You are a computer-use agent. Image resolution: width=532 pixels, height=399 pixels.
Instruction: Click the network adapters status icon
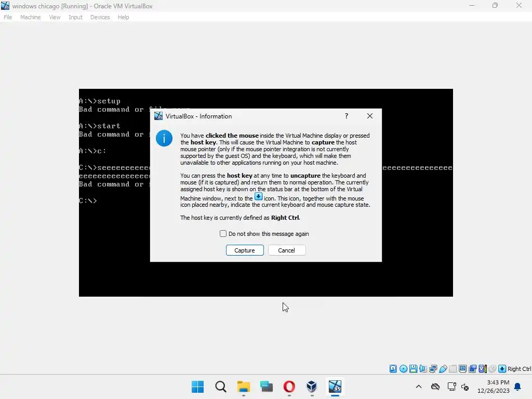[x=433, y=369]
